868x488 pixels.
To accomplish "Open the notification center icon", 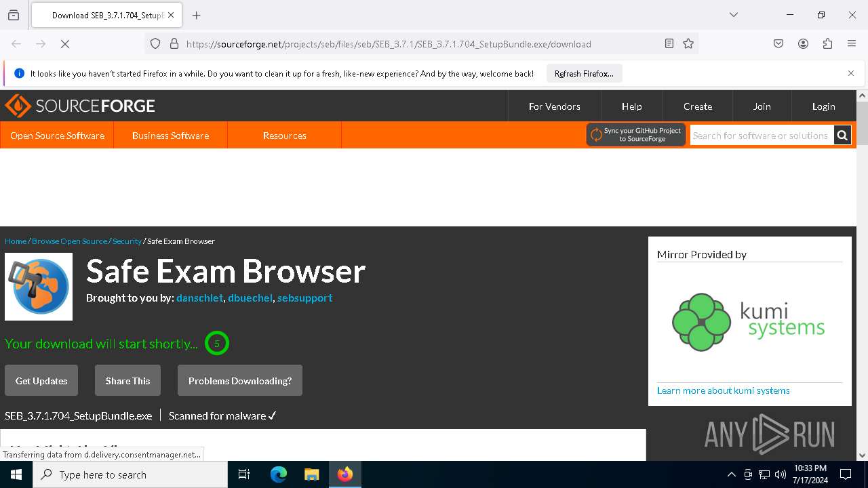I will point(846,474).
